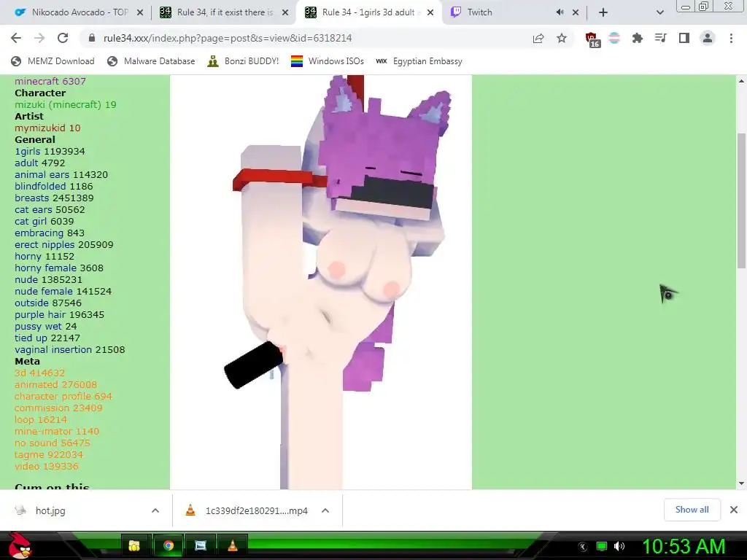This screenshot has height=560, width=747.
Task: Click the address bar URL field
Action: pyautogui.click(x=305, y=38)
